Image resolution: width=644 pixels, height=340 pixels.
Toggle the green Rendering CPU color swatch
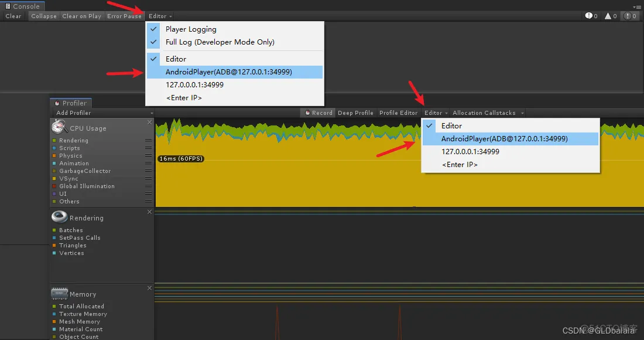(54, 141)
